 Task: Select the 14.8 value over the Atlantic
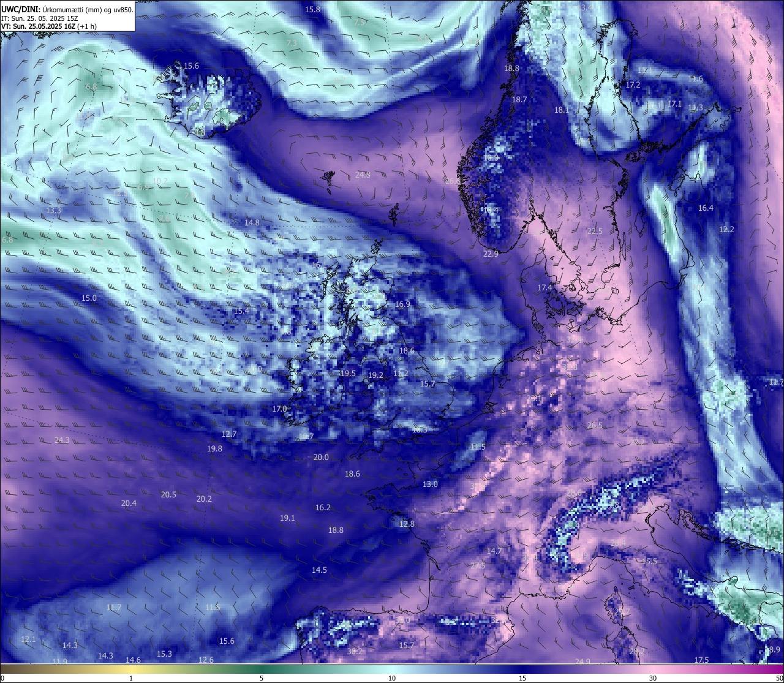pyautogui.click(x=252, y=222)
